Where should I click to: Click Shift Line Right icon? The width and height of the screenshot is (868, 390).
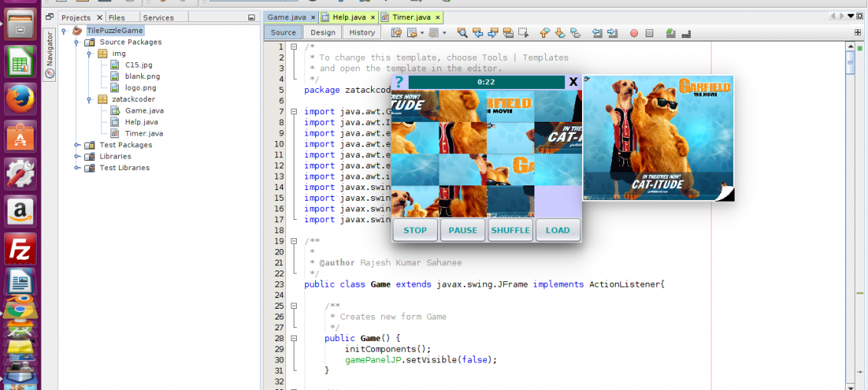tap(612, 33)
